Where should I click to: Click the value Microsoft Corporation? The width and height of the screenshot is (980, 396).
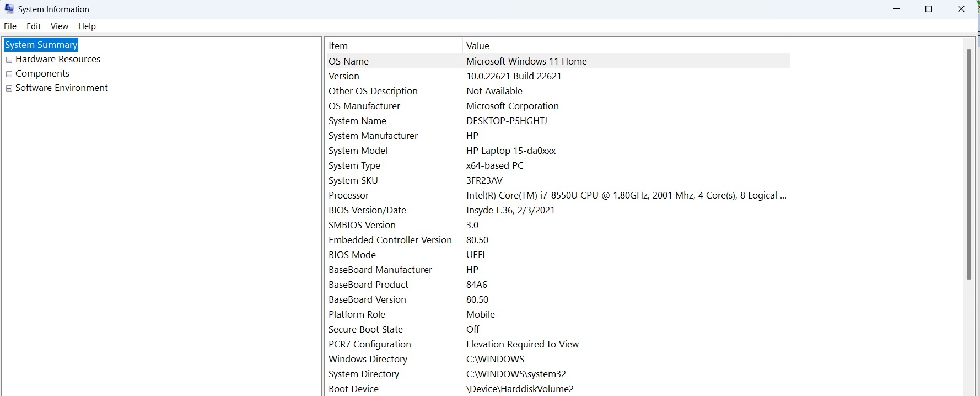(513, 106)
